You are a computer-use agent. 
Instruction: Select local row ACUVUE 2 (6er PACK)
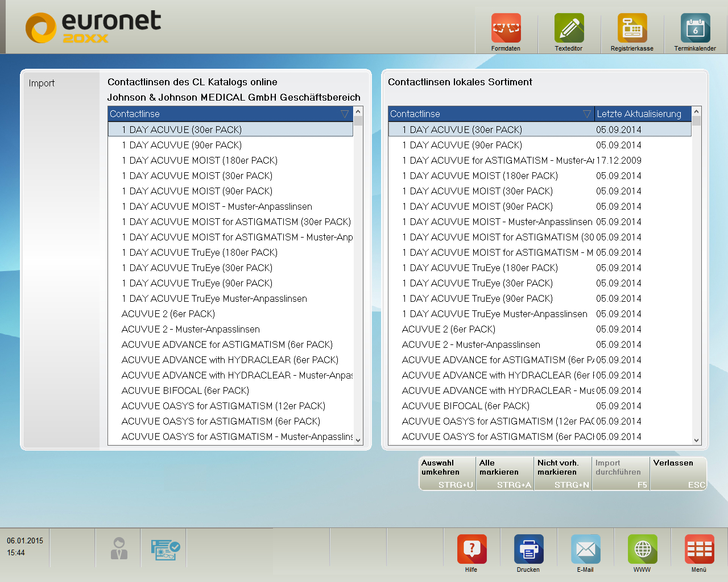coord(540,329)
